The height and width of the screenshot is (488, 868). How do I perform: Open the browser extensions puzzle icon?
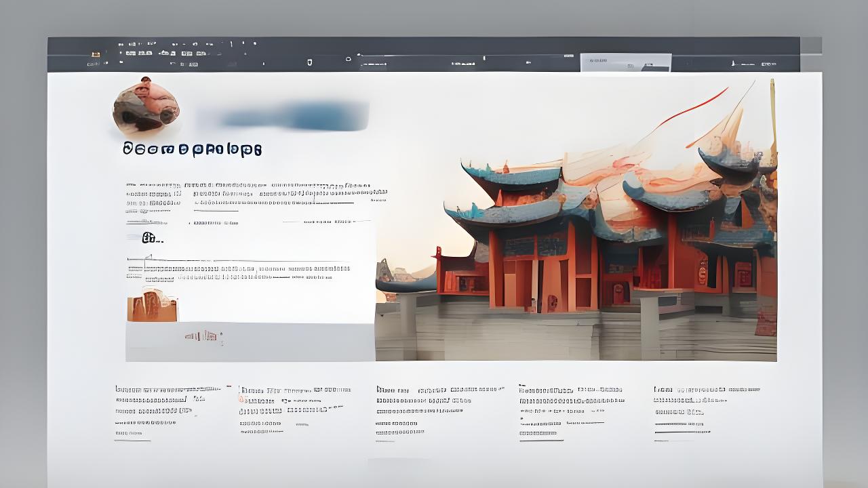[x=733, y=63]
